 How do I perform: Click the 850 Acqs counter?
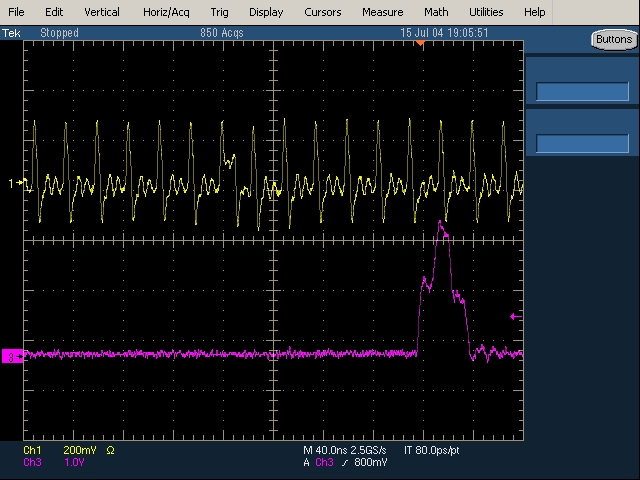coord(222,33)
